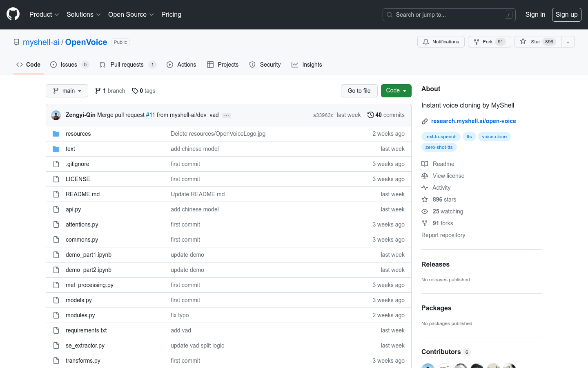Select the text-to-speech topic tag
588x368 pixels.
441,137
